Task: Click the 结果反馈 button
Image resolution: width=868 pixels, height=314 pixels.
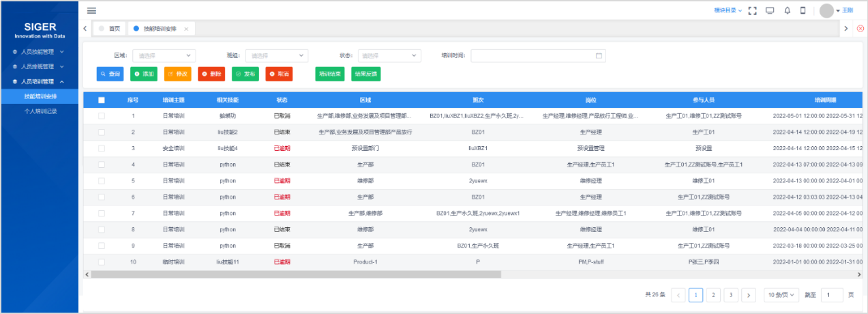Action: [366, 74]
